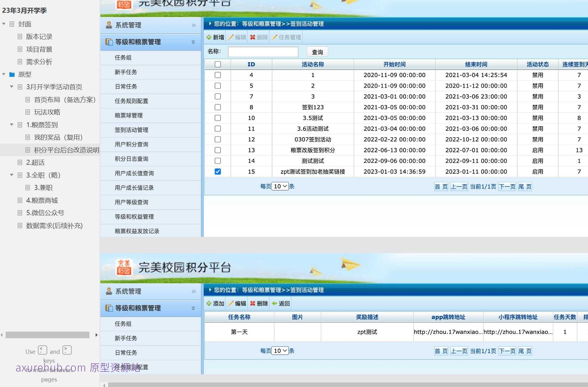Expand the 系统管理 section

(x=194, y=25)
